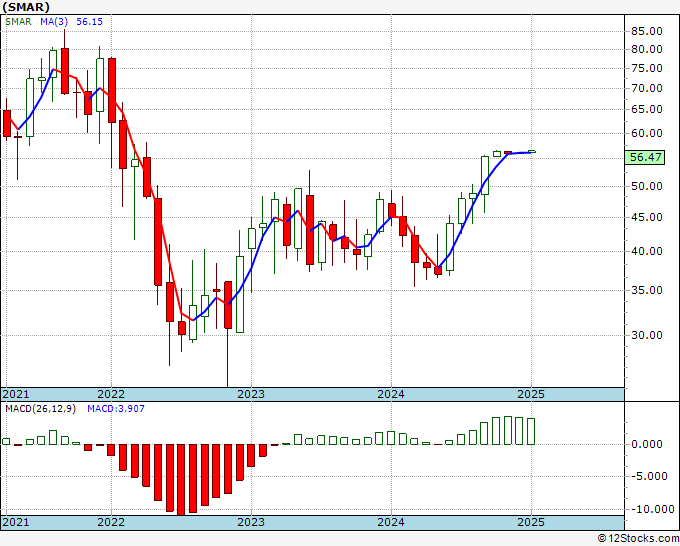
Task: Click the MACD(26,12,9) indicator label
Action: [40, 409]
